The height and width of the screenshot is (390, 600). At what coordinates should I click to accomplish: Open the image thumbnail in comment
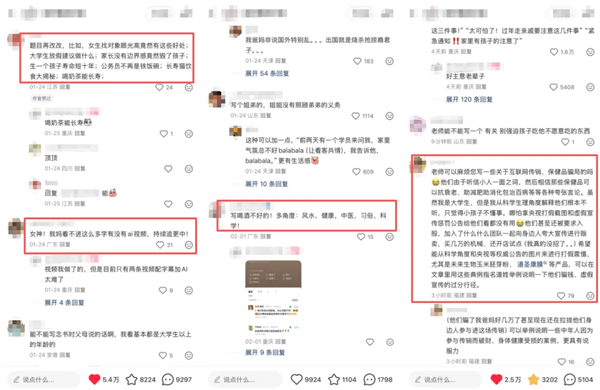point(273,297)
